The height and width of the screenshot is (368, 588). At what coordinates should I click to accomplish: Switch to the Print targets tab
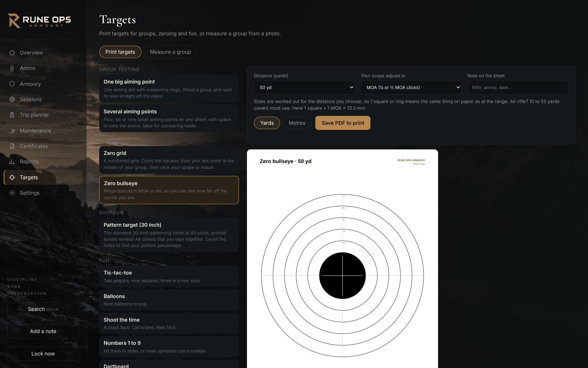click(x=120, y=52)
